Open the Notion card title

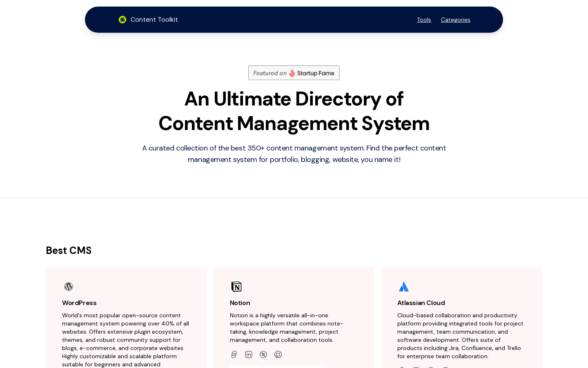click(240, 303)
